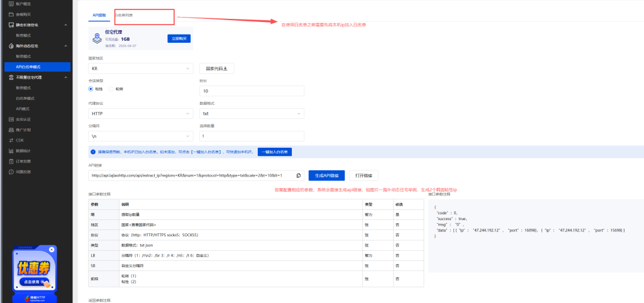Open 账密模式 under 海外动态住宅
This screenshot has height=303, width=644.
(23, 56)
